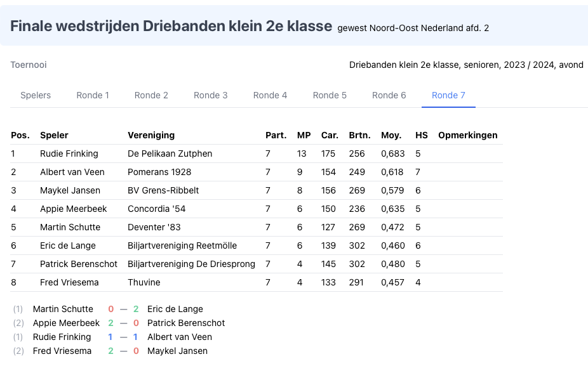Click Biljartvereniging De Driesprong club name
This screenshot has height=366, width=588.
click(x=191, y=264)
